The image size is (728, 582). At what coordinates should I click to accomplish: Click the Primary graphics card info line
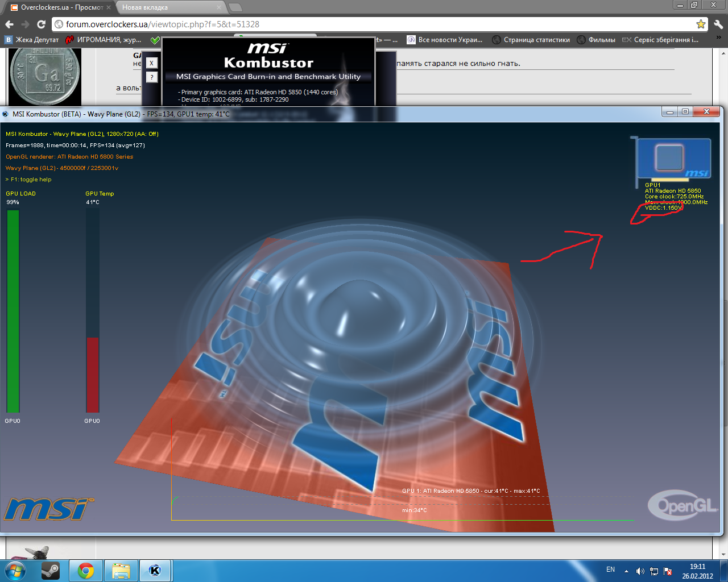(x=258, y=92)
